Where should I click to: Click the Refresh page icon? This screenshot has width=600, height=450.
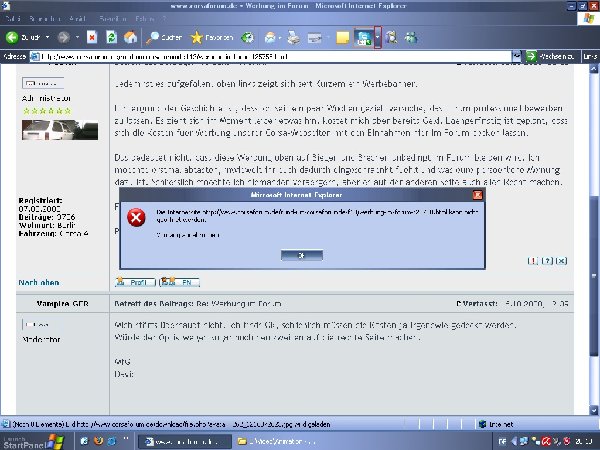click(111, 37)
